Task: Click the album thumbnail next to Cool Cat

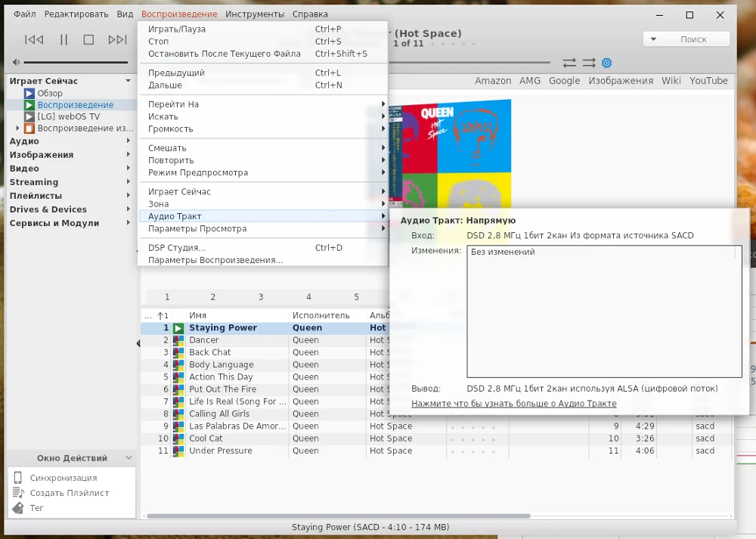Action: coord(178,438)
